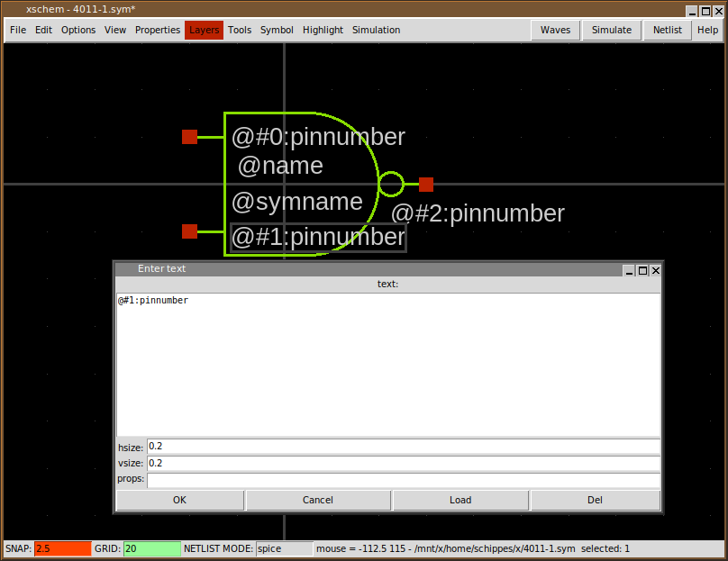Select the @symname text label
This screenshot has width=728, height=561.
[x=297, y=202]
